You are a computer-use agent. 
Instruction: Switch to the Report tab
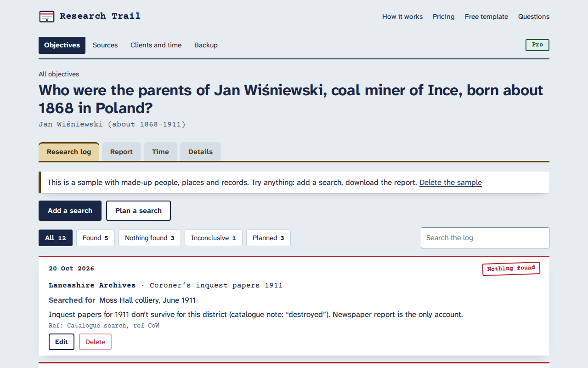(x=121, y=152)
